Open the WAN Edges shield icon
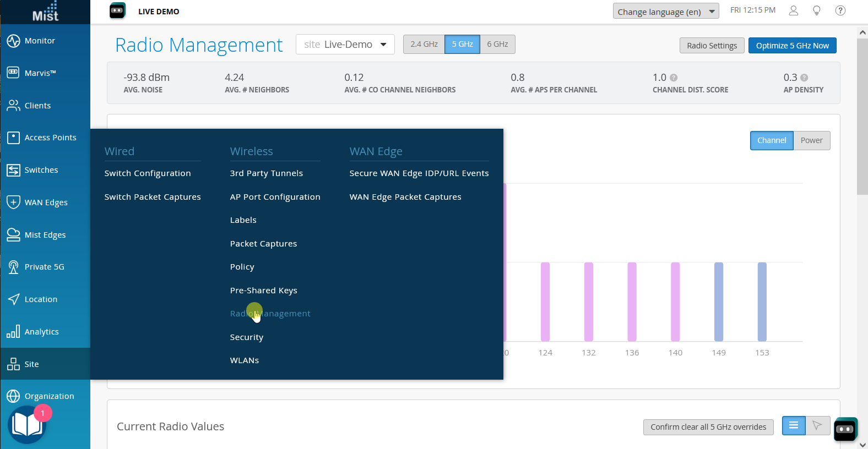Viewport: 868px width, 449px height. coord(13,202)
